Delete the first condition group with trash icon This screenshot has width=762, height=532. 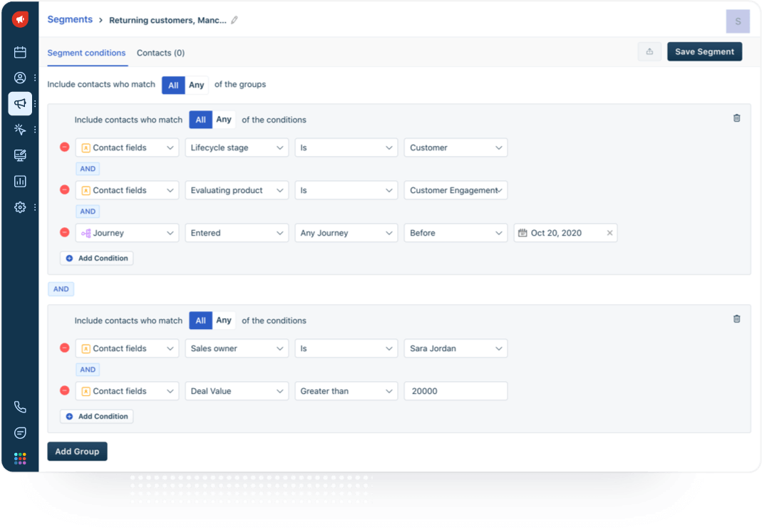[x=736, y=118]
